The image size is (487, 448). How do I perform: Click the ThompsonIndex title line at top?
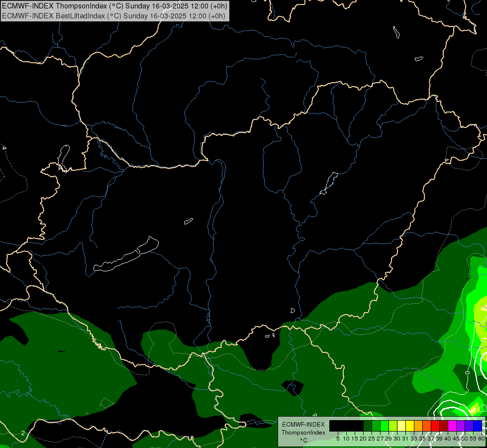pos(114,6)
